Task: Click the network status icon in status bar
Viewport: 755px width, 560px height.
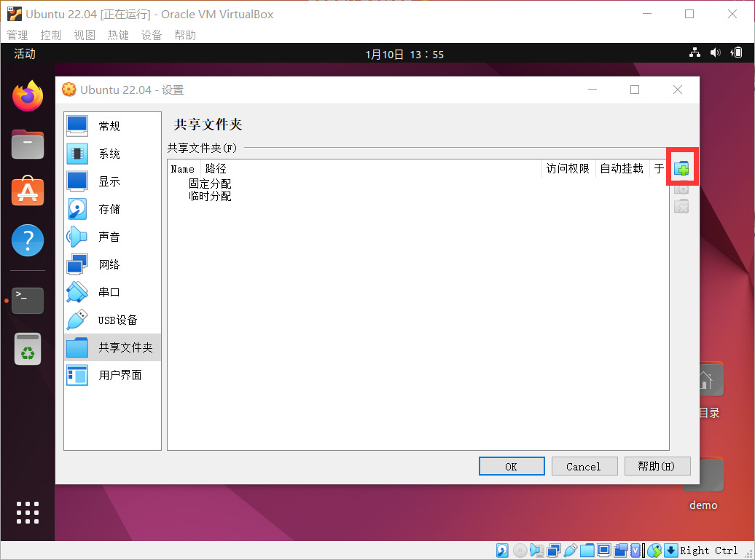Action: click(x=553, y=550)
